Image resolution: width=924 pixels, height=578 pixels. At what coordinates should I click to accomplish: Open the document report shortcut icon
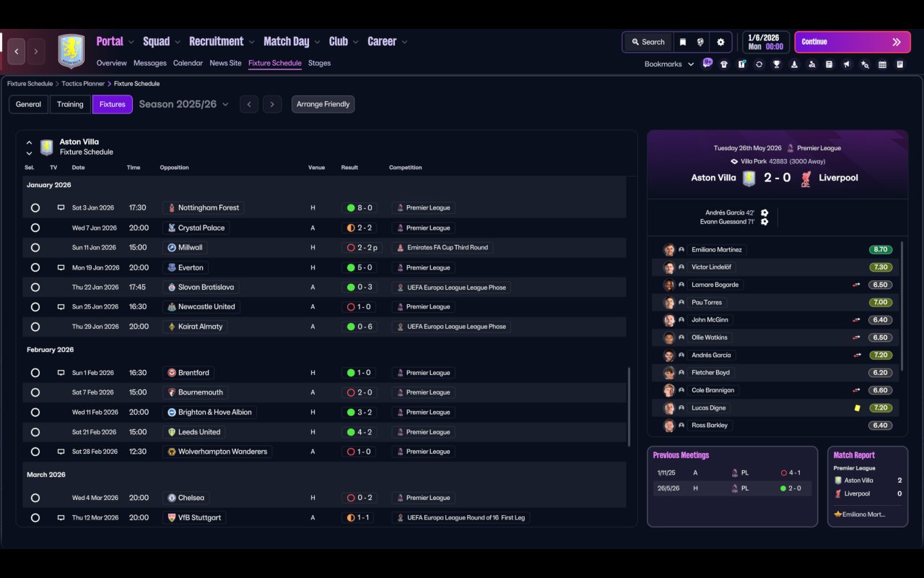900,64
